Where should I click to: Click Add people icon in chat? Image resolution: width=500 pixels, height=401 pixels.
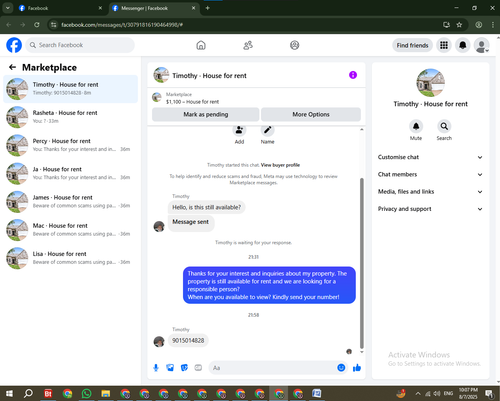click(x=239, y=130)
